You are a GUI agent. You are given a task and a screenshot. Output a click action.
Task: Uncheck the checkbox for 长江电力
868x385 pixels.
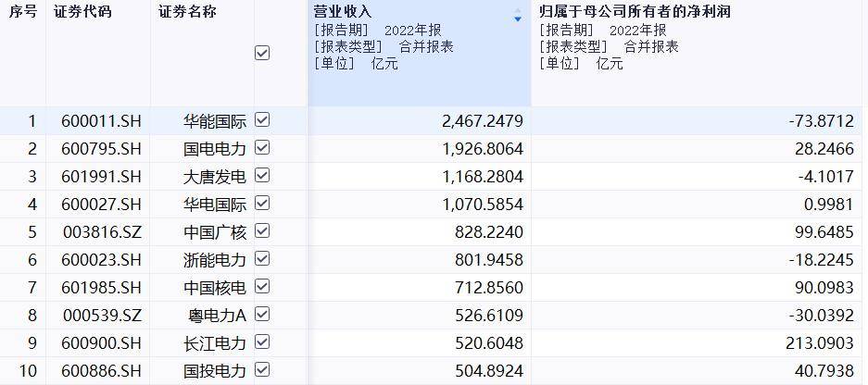(262, 342)
